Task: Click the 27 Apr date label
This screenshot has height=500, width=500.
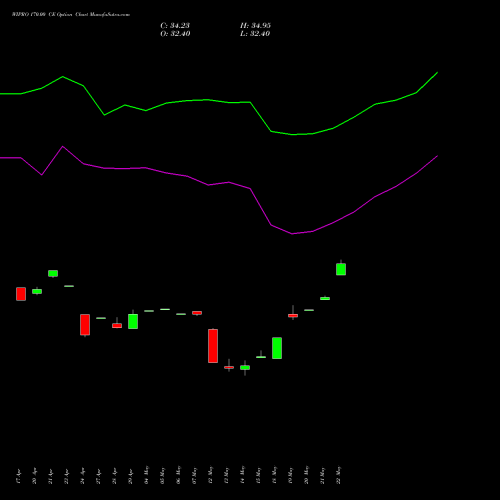Action: click(x=99, y=476)
